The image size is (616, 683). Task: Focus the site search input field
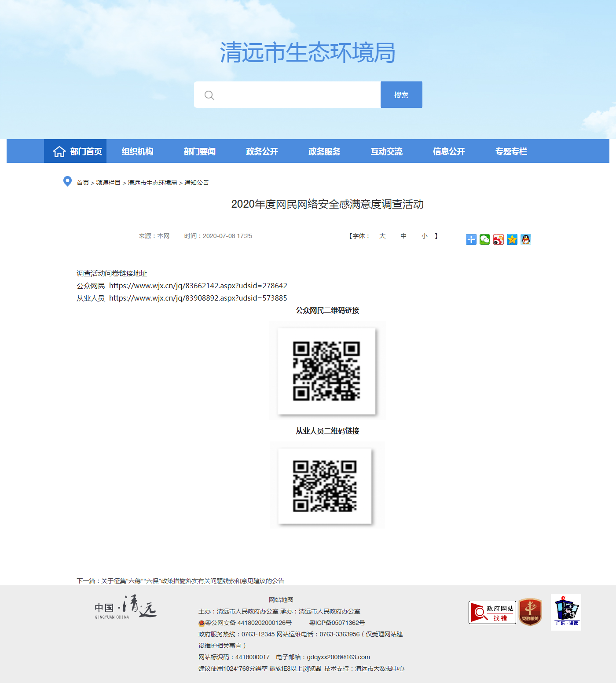pyautogui.click(x=287, y=95)
